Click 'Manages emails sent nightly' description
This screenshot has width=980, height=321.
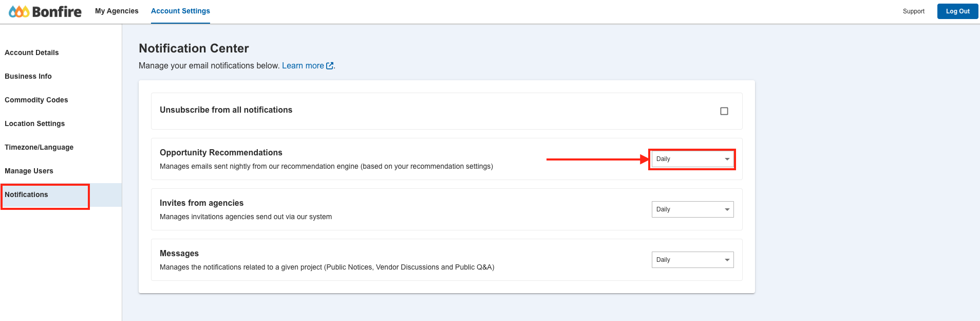pos(326,166)
